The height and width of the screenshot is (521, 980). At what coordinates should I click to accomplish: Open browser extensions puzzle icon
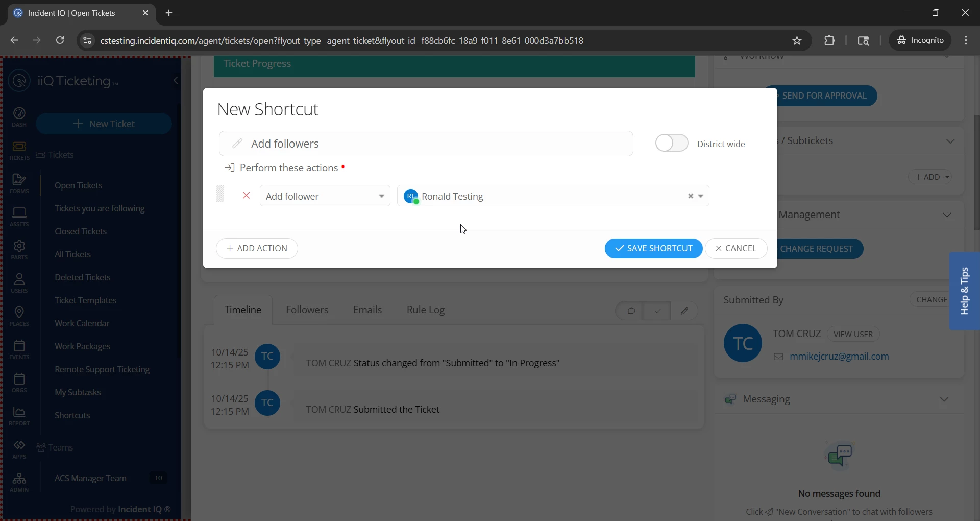tap(829, 40)
